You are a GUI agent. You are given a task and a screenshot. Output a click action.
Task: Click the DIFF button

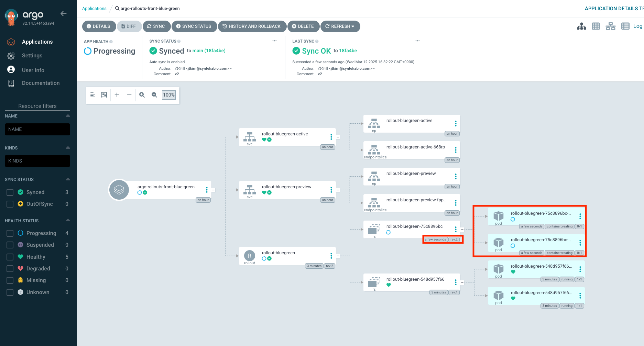pos(129,26)
